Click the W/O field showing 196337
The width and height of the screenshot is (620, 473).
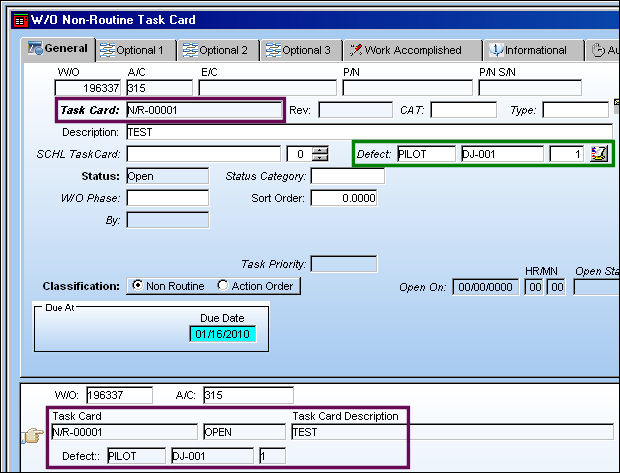tap(87, 88)
